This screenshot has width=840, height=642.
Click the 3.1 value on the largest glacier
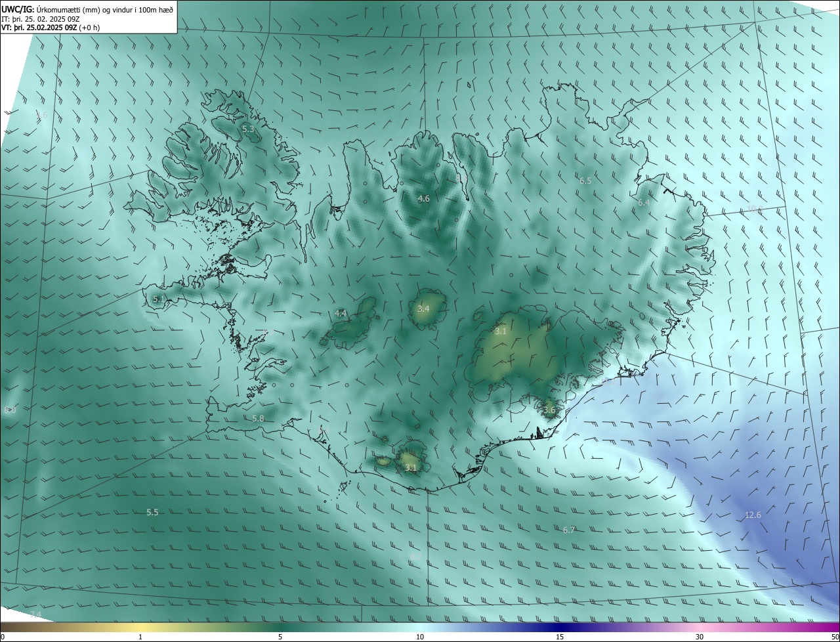tap(501, 332)
